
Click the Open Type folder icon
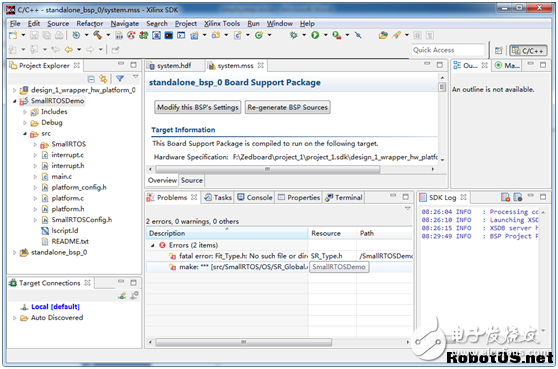tap(383, 35)
